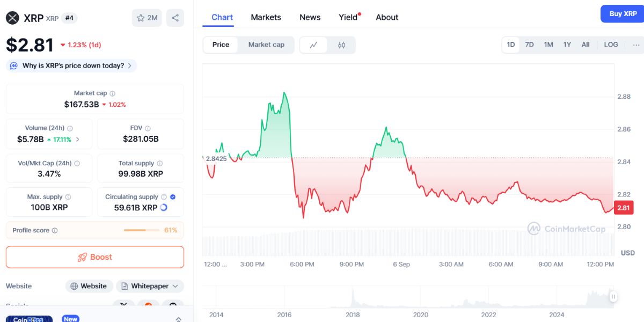Screen dimensions: 644x322
Task: Open the Chart tab
Action: pyautogui.click(x=222, y=17)
